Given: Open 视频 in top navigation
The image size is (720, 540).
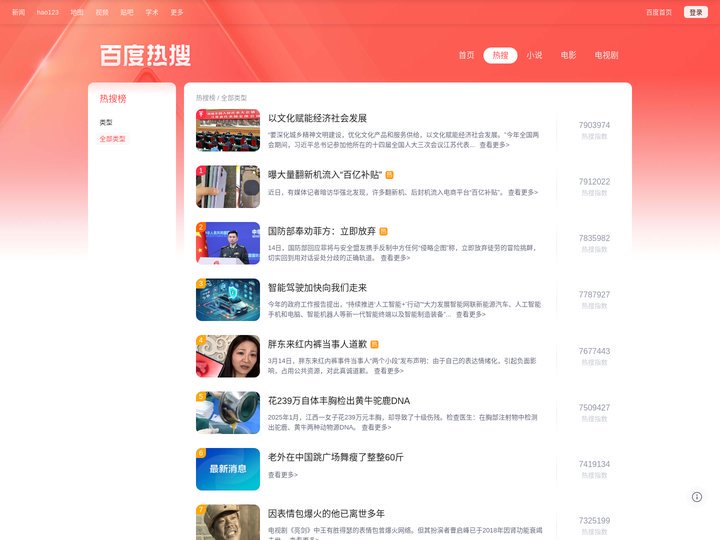Looking at the screenshot, I should [x=102, y=12].
